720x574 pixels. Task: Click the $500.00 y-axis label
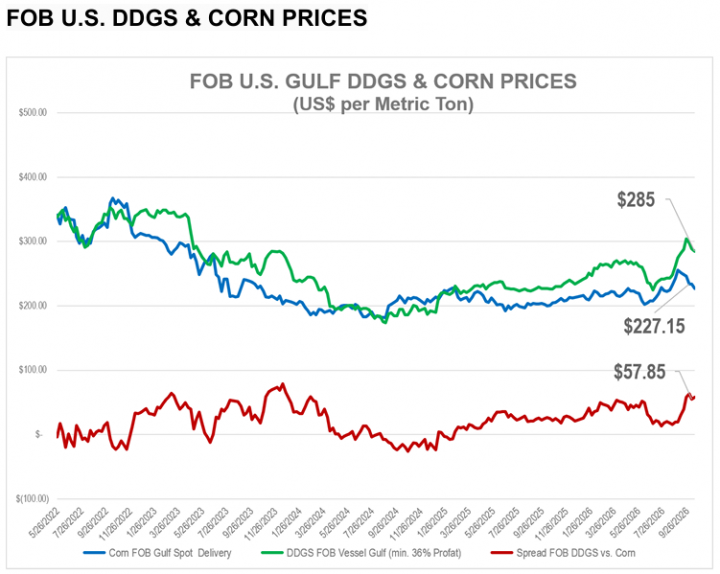pos(33,113)
